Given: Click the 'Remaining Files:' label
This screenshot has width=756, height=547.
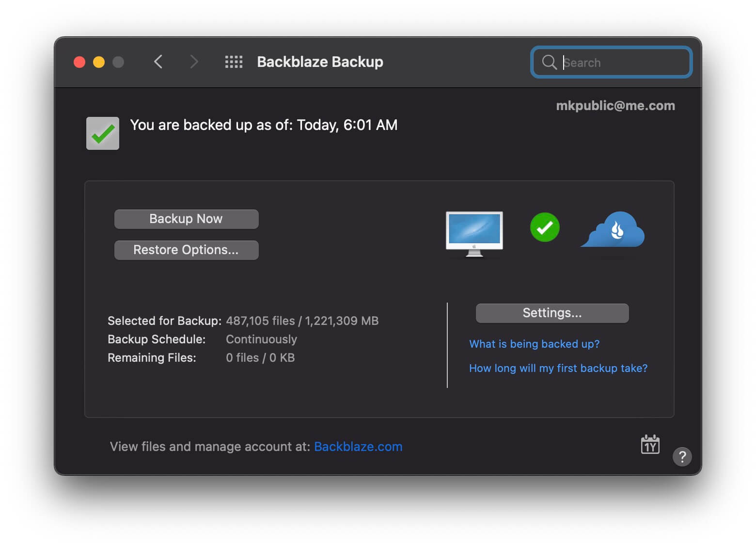Looking at the screenshot, I should 152,358.
